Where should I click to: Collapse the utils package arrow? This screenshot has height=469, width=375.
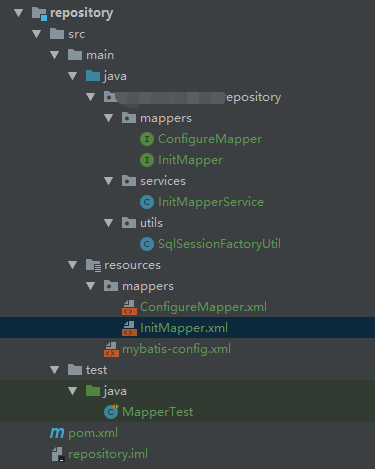(x=109, y=223)
